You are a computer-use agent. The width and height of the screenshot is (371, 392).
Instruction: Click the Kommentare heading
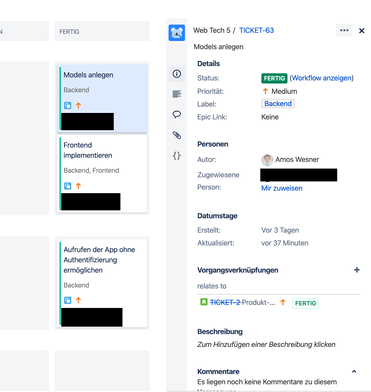tap(218, 371)
